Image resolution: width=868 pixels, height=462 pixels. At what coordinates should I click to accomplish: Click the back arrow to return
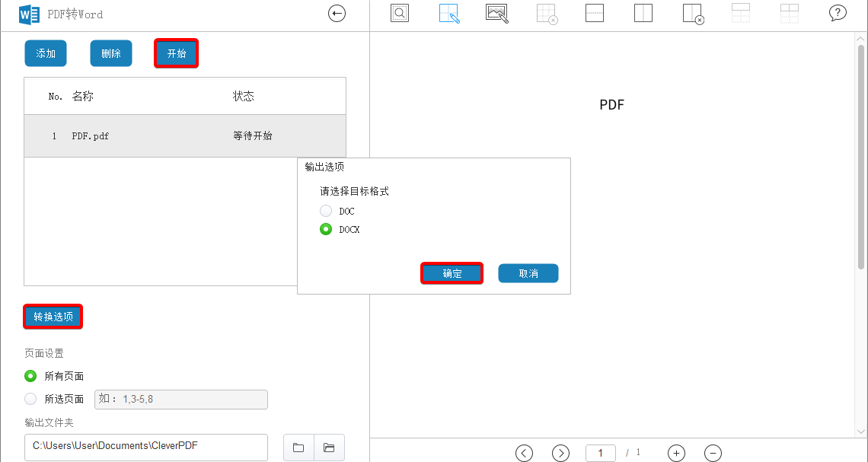coord(337,13)
